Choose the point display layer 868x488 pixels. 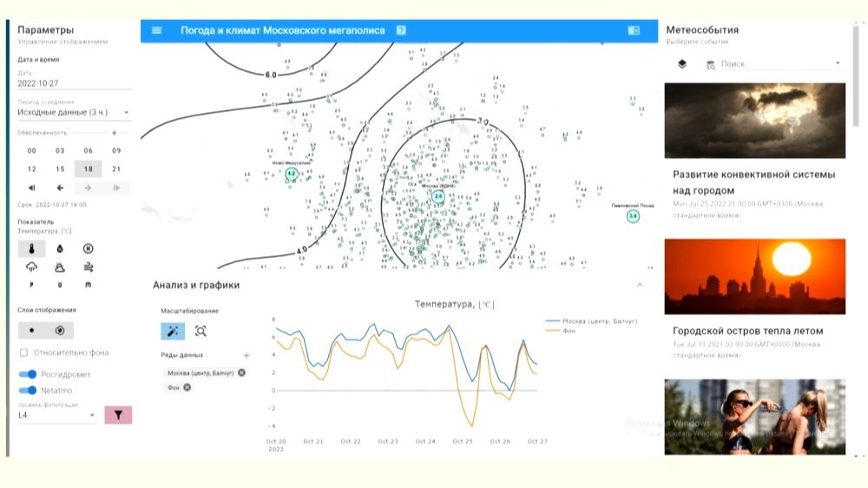tap(31, 331)
